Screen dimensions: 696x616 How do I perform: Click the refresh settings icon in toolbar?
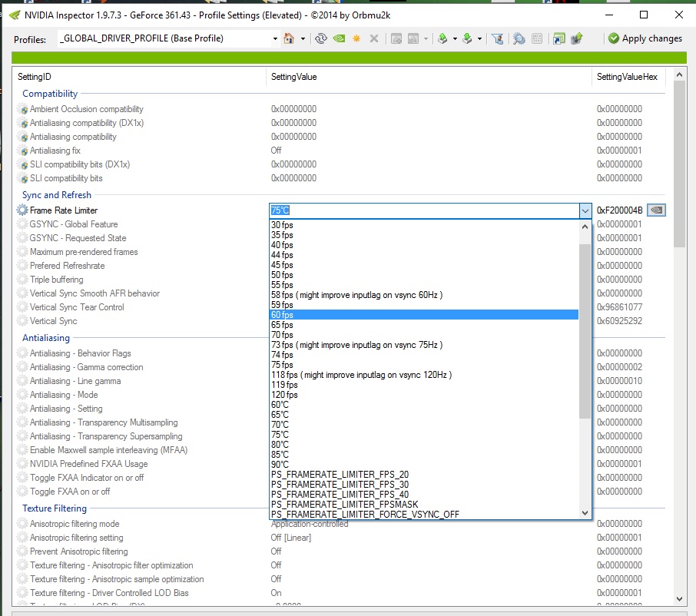pyautogui.click(x=321, y=38)
